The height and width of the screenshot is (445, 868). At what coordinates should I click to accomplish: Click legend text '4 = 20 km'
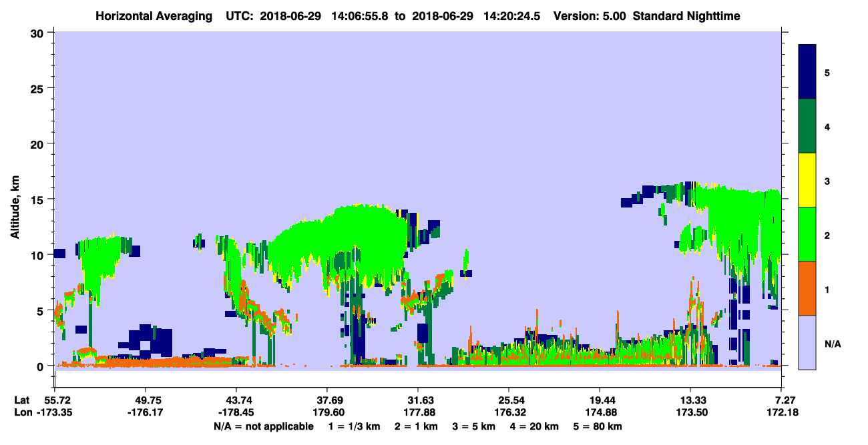[x=535, y=426]
